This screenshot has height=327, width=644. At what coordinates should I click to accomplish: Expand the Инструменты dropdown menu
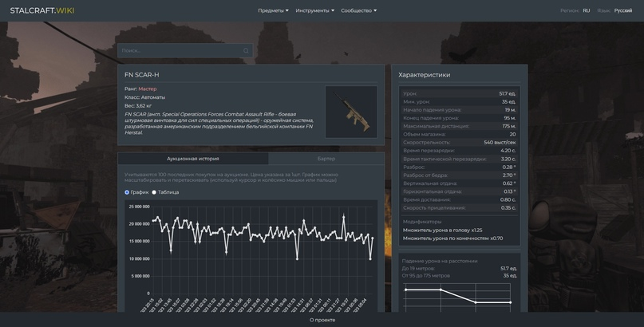[314, 10]
